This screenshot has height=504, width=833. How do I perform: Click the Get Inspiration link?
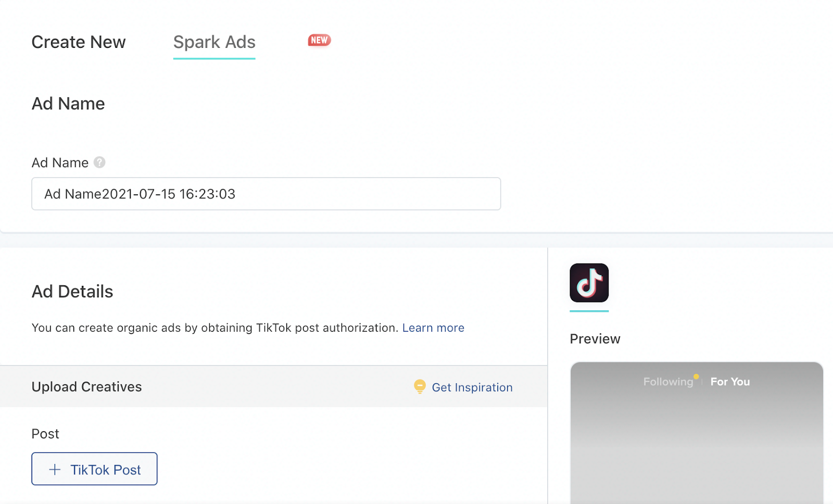point(472,387)
